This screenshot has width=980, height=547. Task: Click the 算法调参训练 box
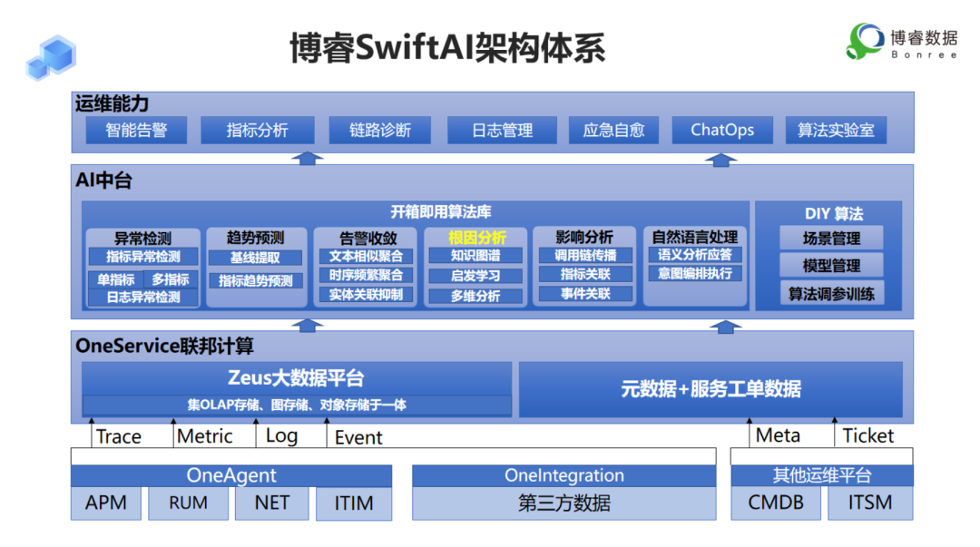[x=830, y=294]
